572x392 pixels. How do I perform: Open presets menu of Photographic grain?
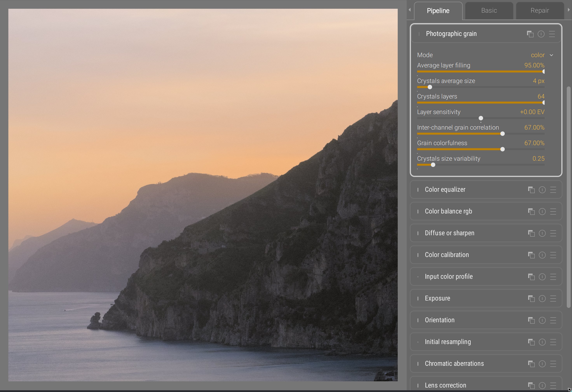click(x=552, y=34)
